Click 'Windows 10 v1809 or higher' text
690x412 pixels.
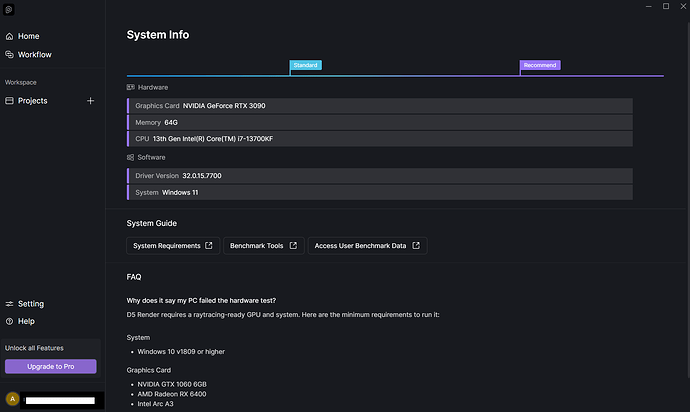tap(181, 352)
